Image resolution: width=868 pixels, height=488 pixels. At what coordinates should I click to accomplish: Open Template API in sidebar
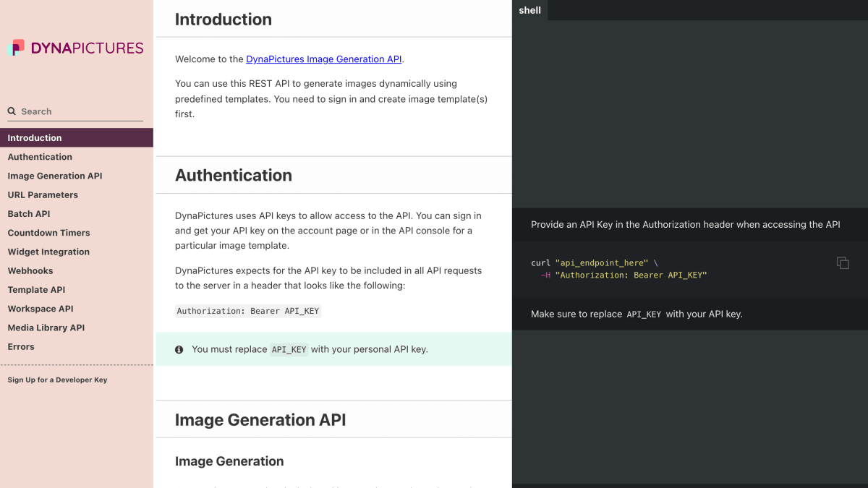point(77,290)
